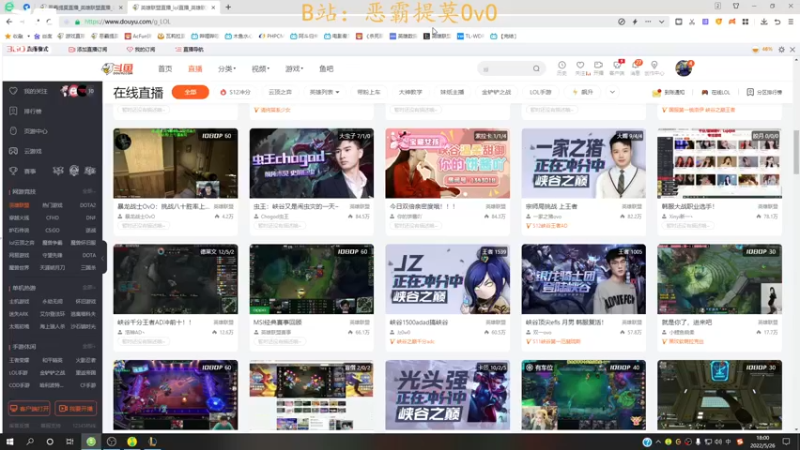
Task: Click 我要开播 button
Action: pyautogui.click(x=76, y=409)
